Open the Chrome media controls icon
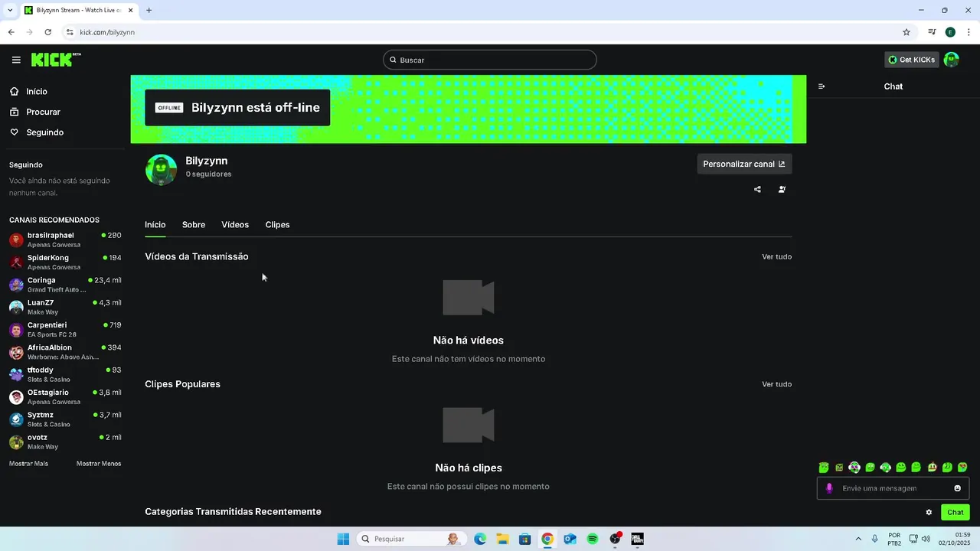Viewport: 980px width, 551px height. pos(932,32)
